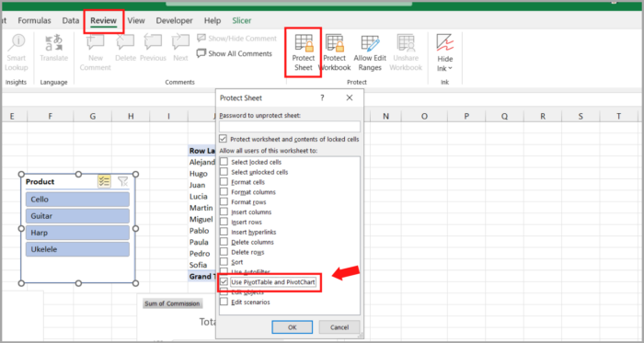Click Cancel in Protect Sheet dialog
644x343 pixels.
click(x=339, y=327)
